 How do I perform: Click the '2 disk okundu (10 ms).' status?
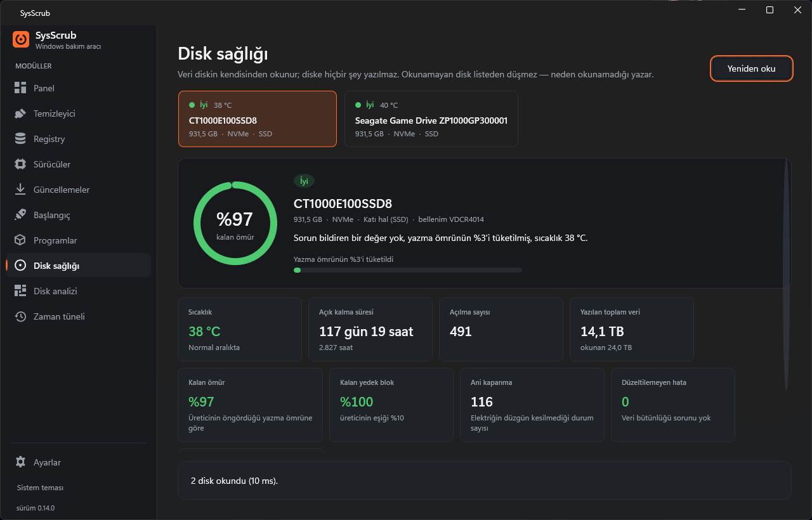point(234,481)
